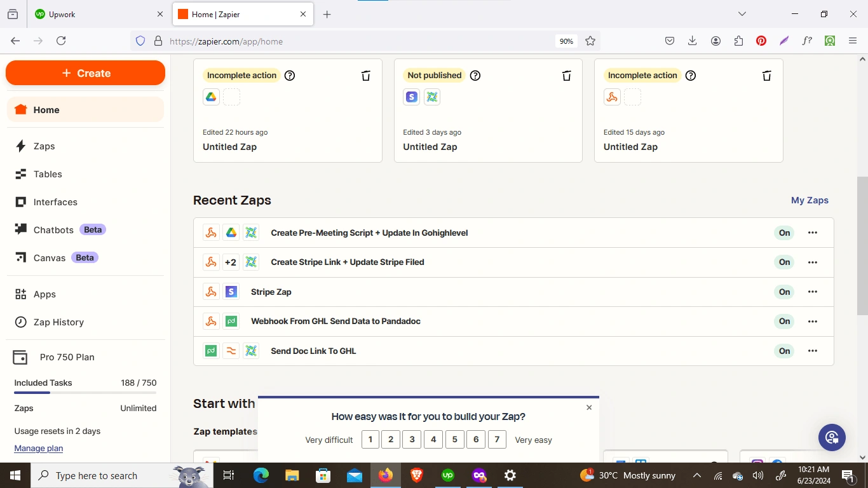Viewport: 868px width, 488px height.
Task: Click the +2 steps badge in Create Stripe Link row
Action: click(231, 262)
